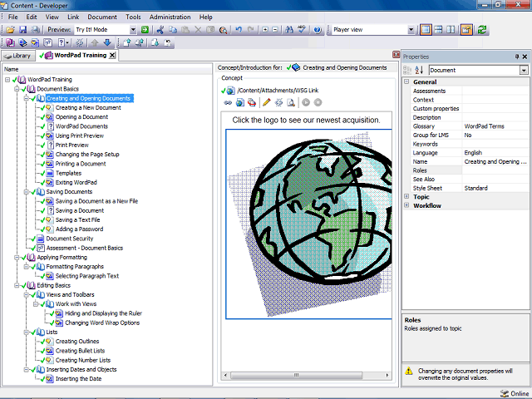Switch to the Library tab

[x=18, y=56]
